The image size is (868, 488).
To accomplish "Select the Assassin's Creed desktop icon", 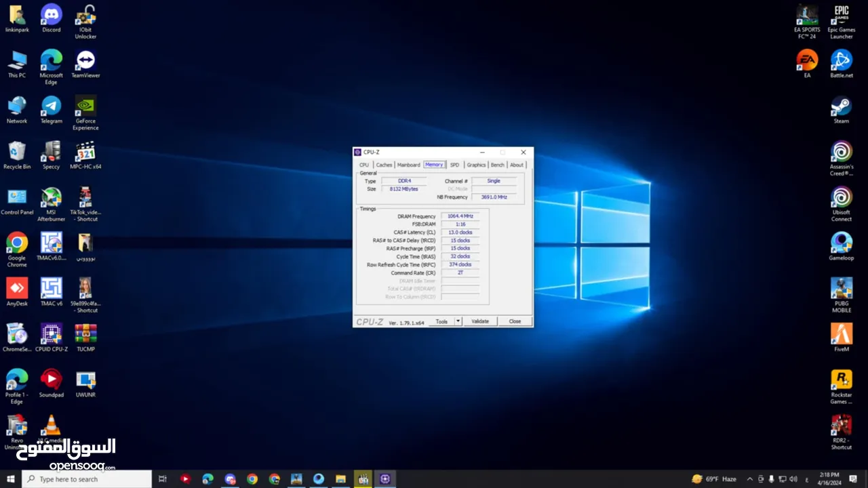I will (x=842, y=159).
